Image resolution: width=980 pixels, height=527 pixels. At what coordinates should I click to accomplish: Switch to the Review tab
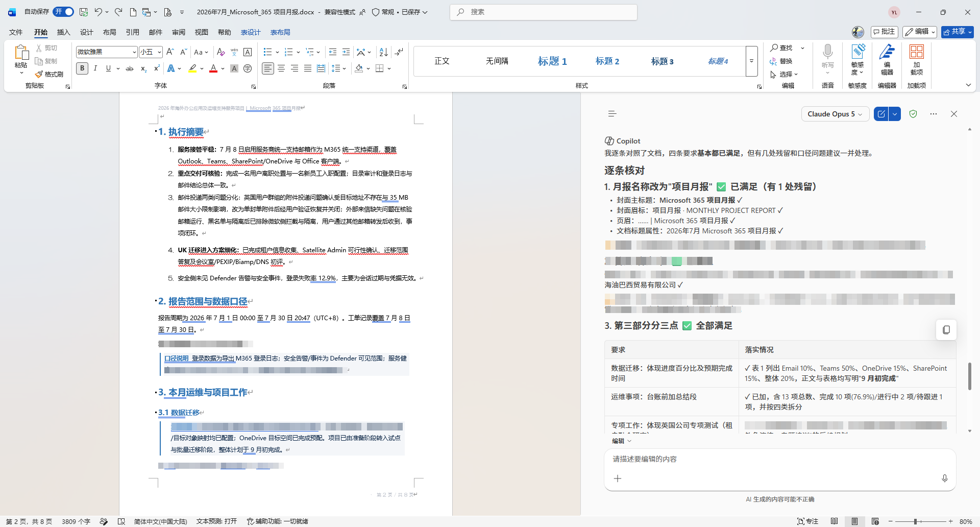(x=178, y=32)
